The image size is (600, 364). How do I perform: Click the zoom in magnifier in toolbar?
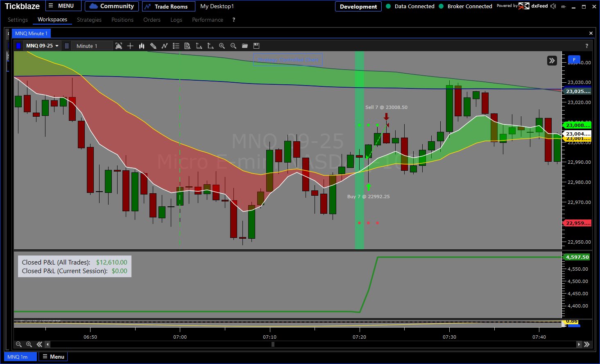click(222, 46)
